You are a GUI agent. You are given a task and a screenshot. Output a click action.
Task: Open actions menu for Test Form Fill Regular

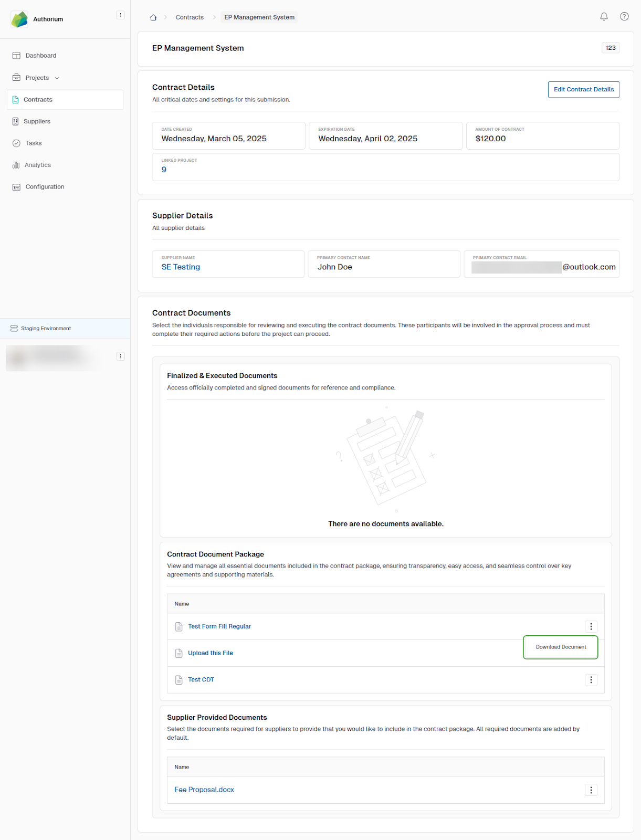(591, 626)
